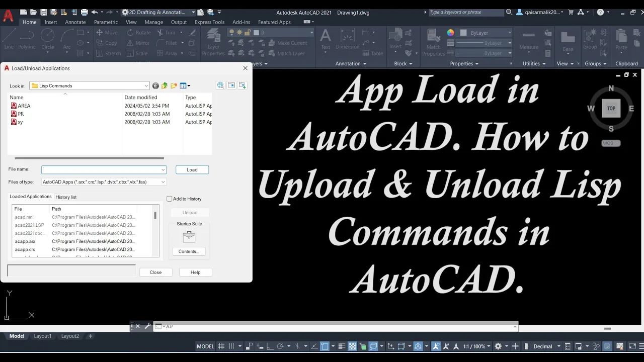
Task: Open Layer Properties manager
Action: (x=213, y=42)
